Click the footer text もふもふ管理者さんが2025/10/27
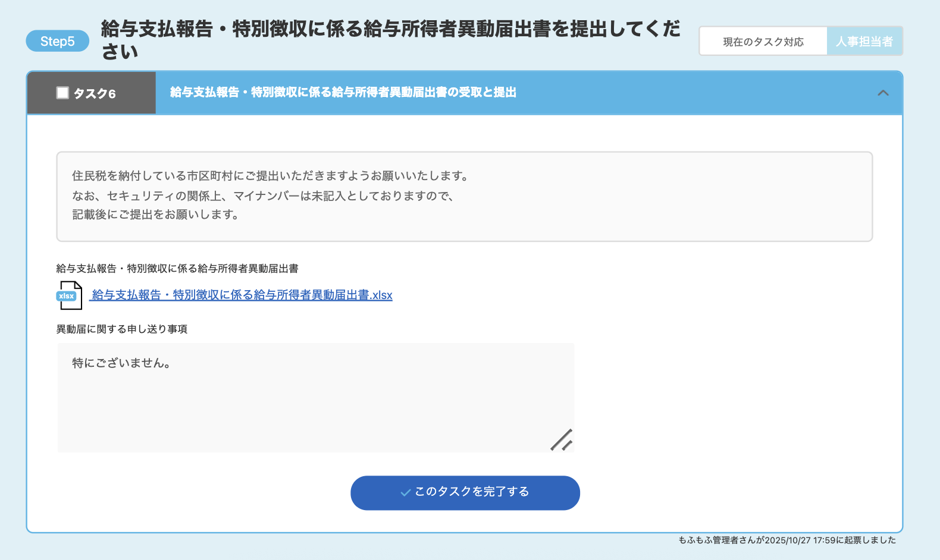 (787, 540)
